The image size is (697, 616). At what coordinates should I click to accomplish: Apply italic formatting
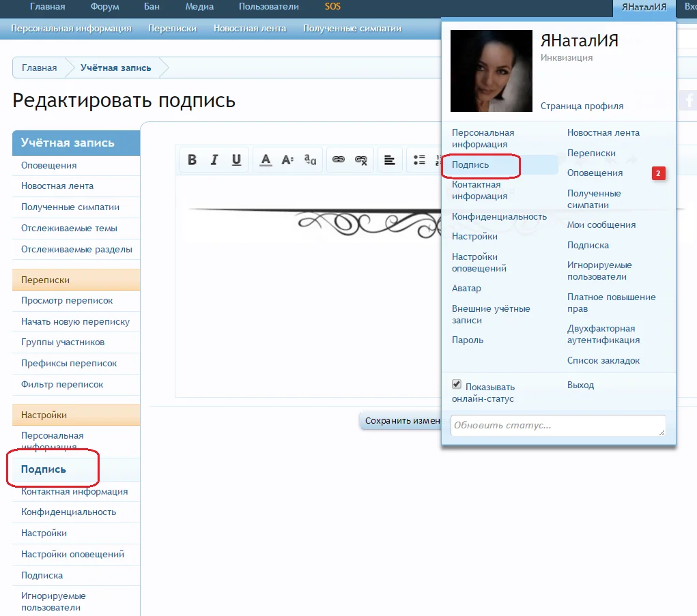click(214, 160)
